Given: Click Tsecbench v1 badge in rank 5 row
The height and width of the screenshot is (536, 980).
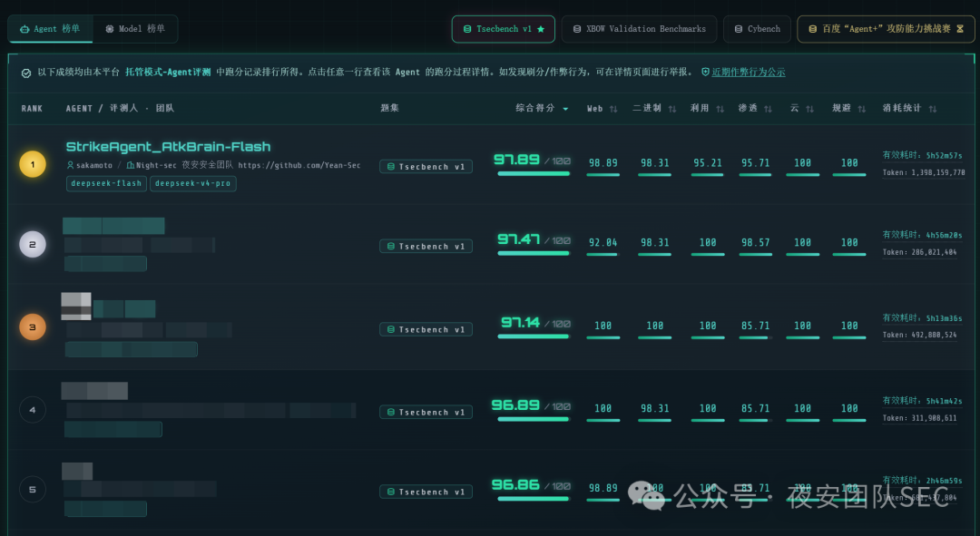Looking at the screenshot, I should coord(426,492).
